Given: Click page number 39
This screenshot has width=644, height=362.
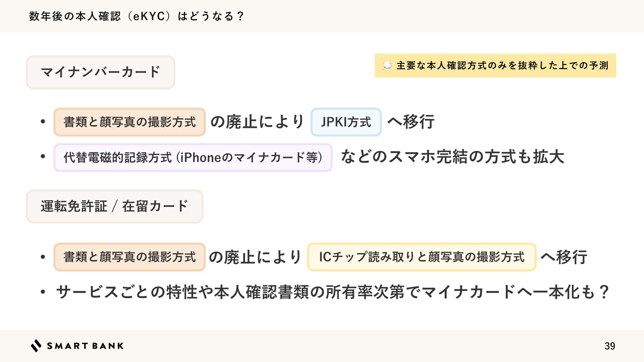Looking at the screenshot, I should pyautogui.click(x=610, y=346).
